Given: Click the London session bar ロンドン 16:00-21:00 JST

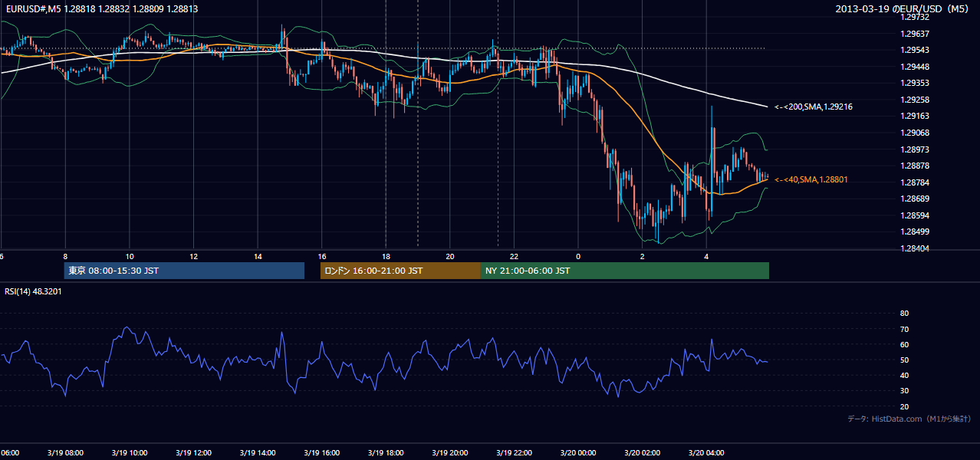Looking at the screenshot, I should click(400, 271).
